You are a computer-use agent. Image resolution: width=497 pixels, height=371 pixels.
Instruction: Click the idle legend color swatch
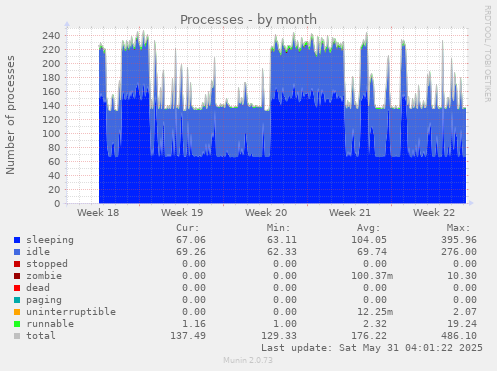point(17,252)
